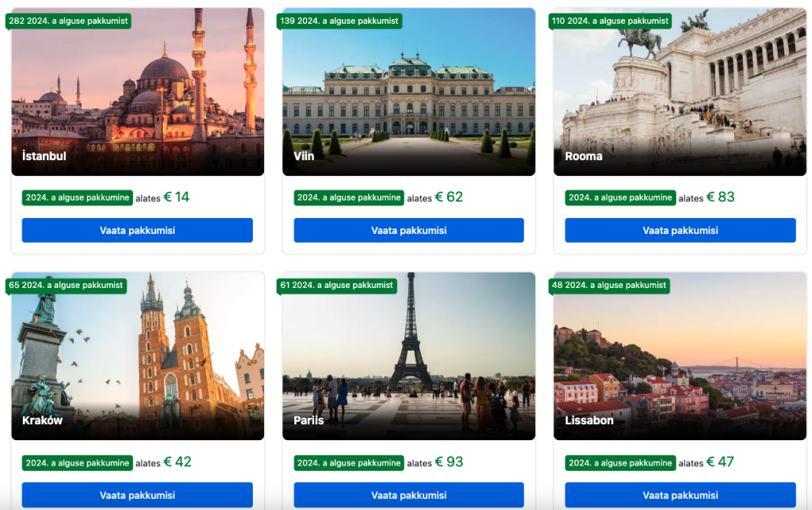Click the '139 2024. a alguse pakkumist' badge

pos(339,21)
